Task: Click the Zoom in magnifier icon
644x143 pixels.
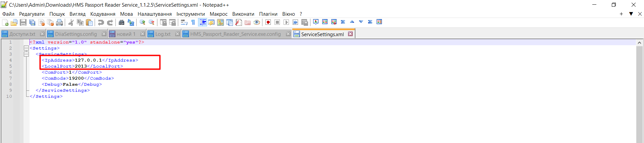Action: pyautogui.click(x=143, y=22)
